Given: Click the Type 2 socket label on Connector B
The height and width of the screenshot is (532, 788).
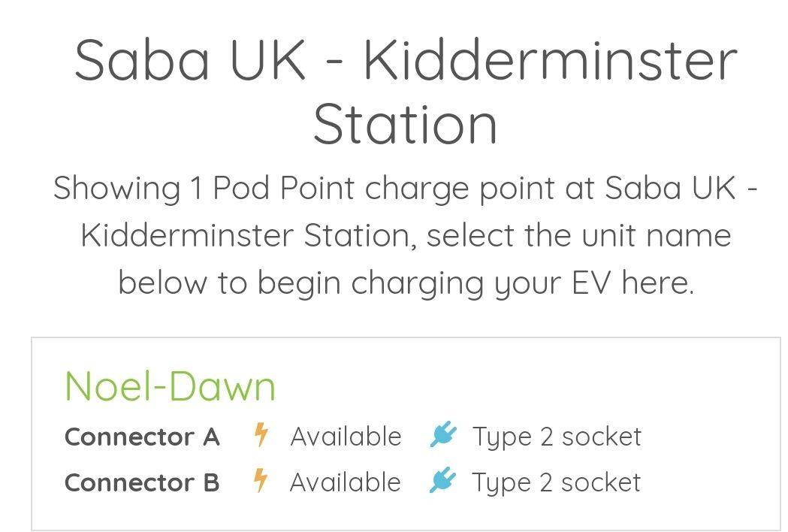Looking at the screenshot, I should click(557, 482).
